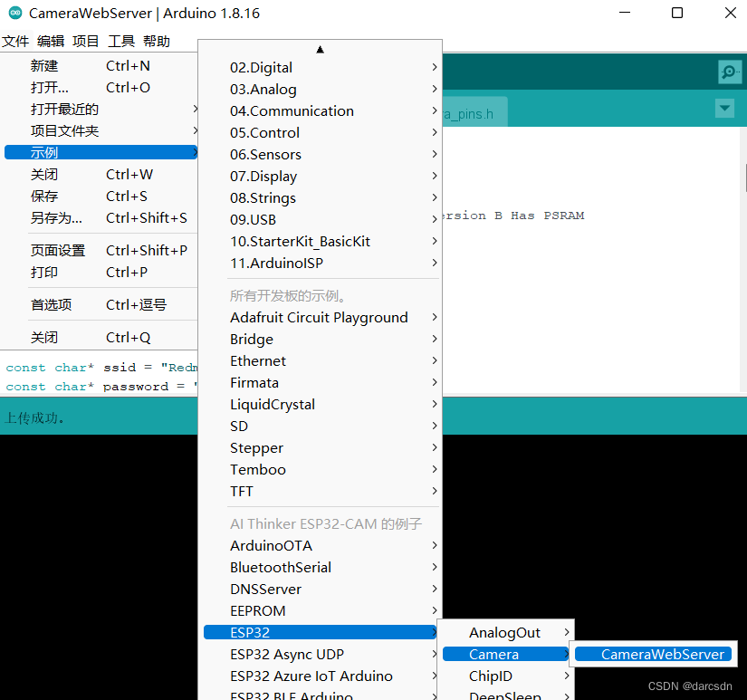Open ChipID submenu under ESP32
The width and height of the screenshot is (747, 700).
pos(506,676)
